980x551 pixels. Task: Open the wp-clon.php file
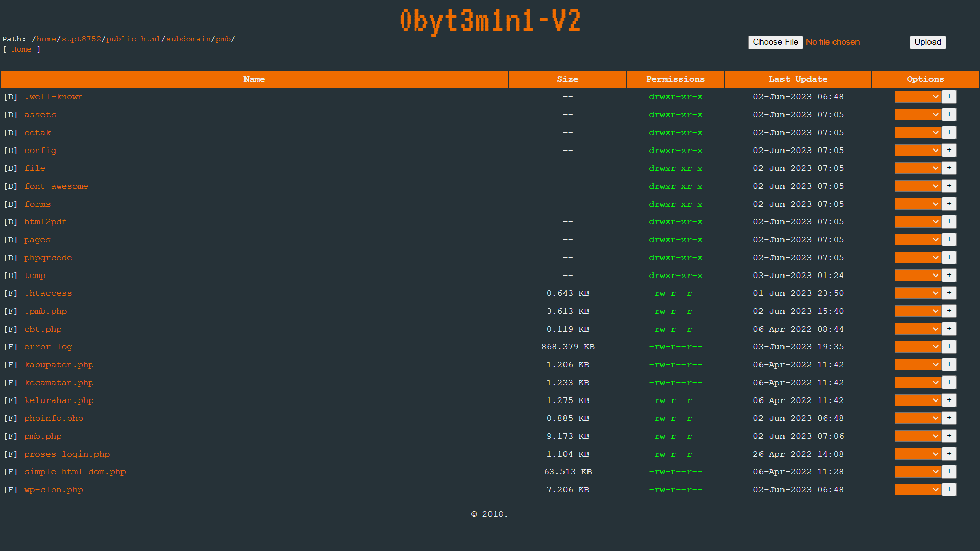54,490
